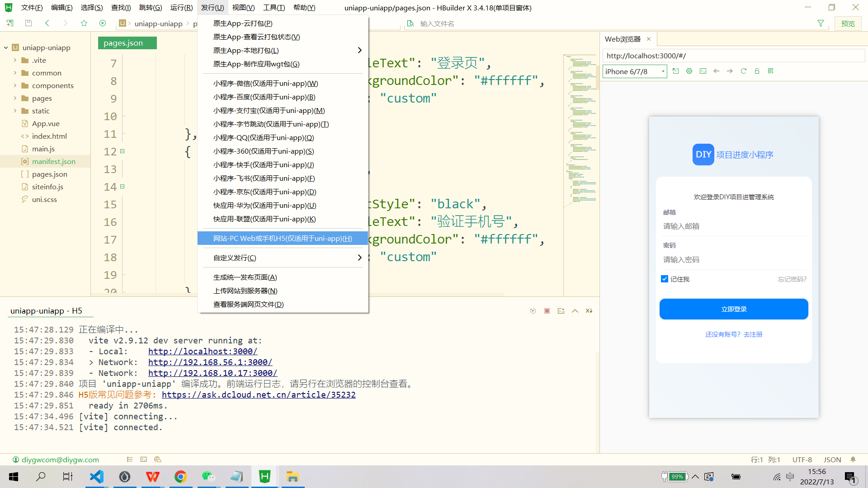Click 还没有账号？去注册 link
The width and height of the screenshot is (868, 488).
[x=733, y=334]
